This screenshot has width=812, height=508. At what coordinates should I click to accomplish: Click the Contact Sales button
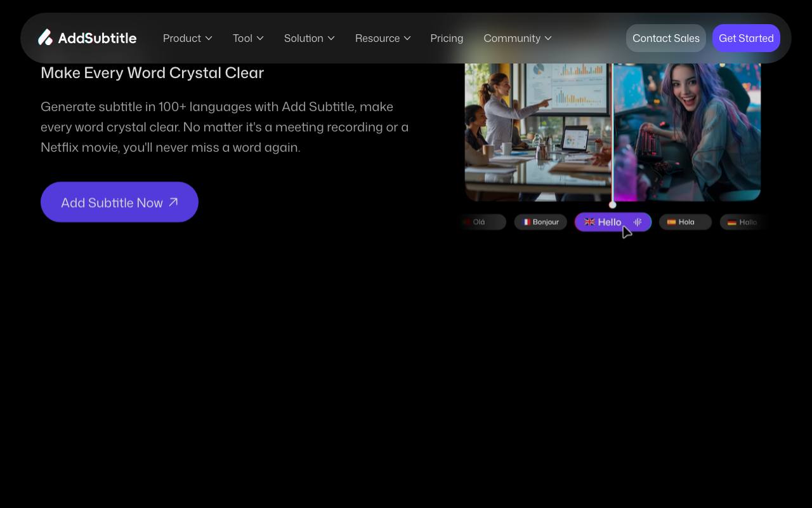[x=666, y=38]
